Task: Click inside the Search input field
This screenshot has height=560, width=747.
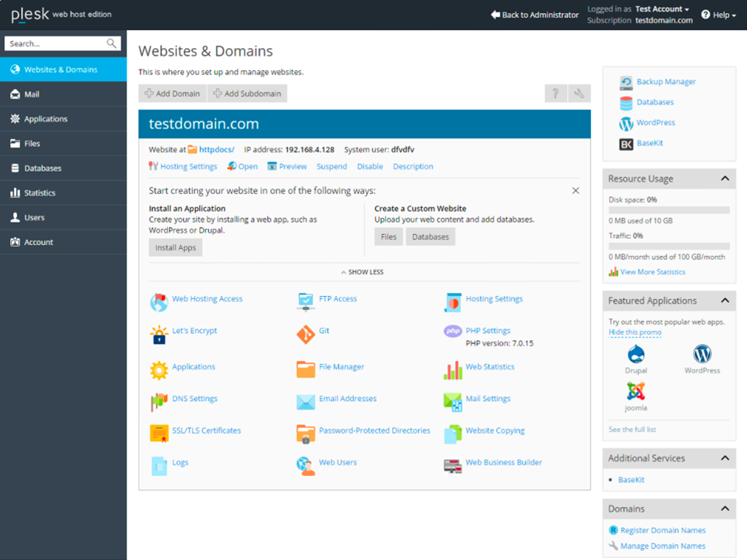Action: pos(55,44)
